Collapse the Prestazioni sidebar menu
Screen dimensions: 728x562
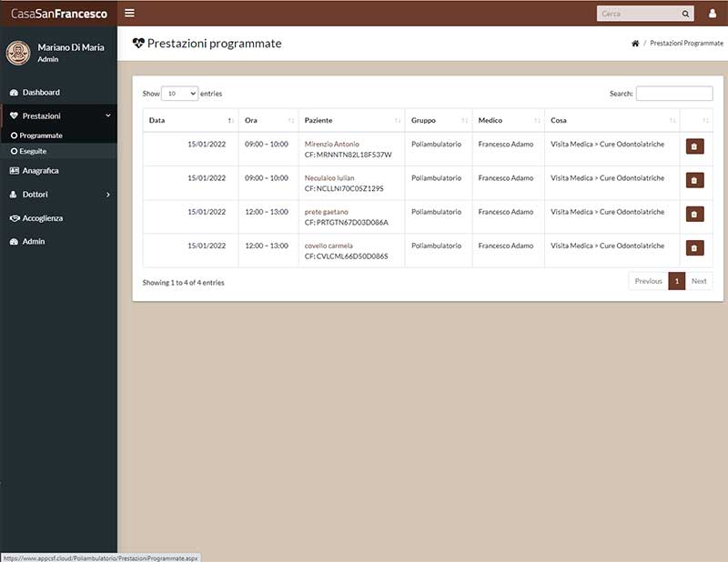(x=58, y=115)
